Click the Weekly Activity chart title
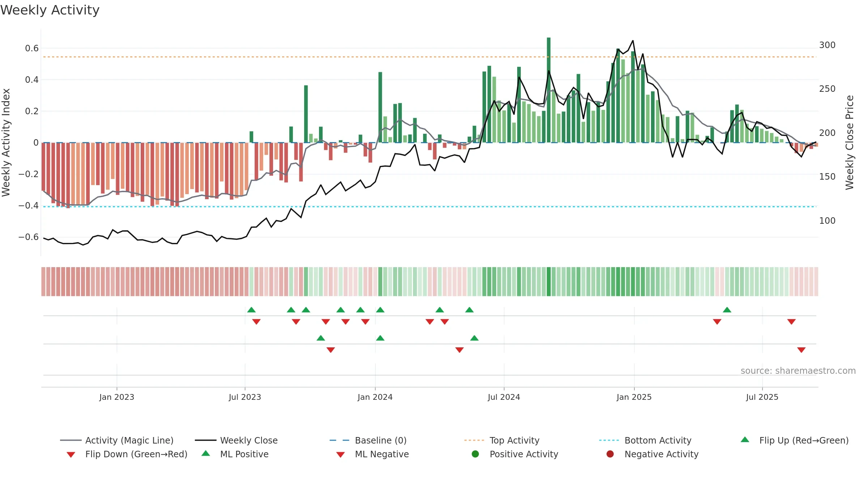 point(50,10)
